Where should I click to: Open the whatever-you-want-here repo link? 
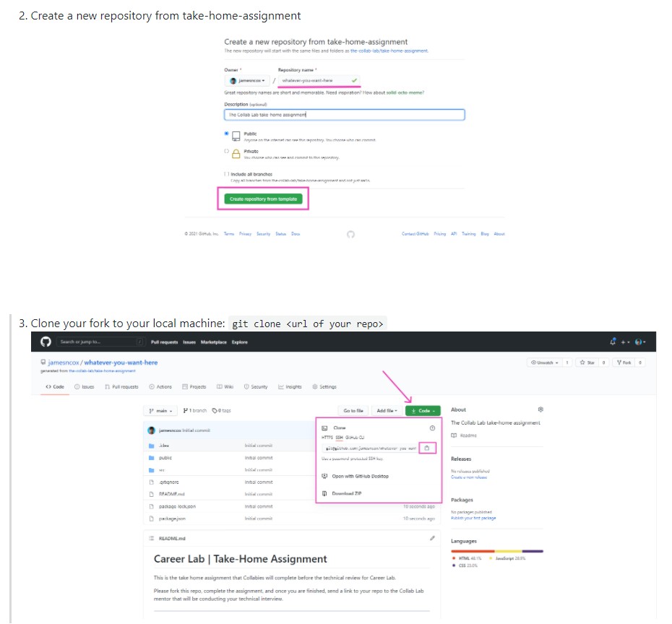(121, 363)
